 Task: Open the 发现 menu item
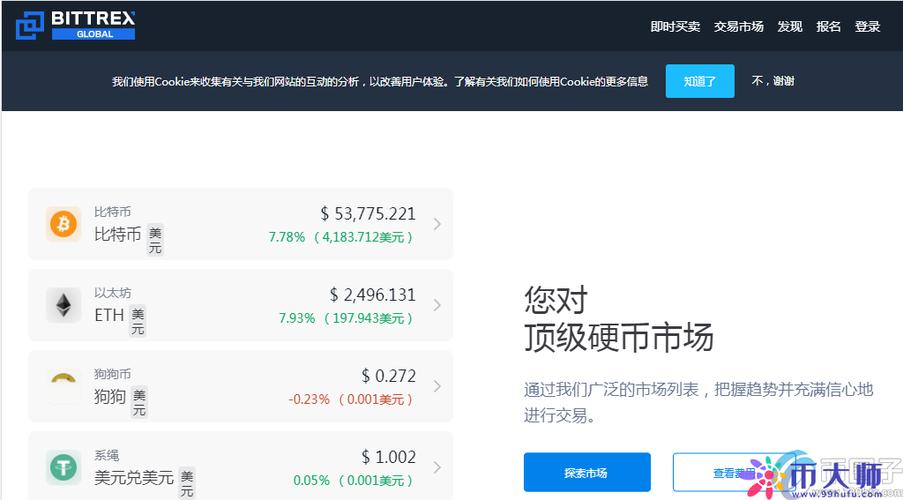click(x=790, y=26)
